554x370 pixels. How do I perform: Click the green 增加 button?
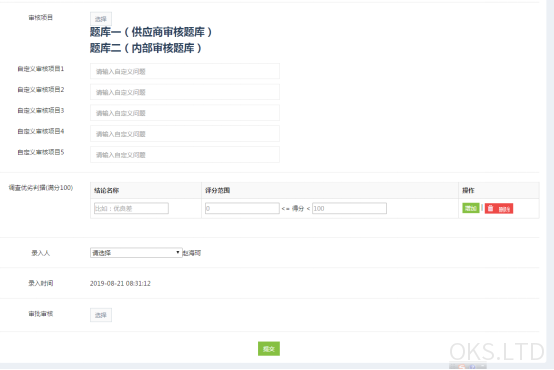pyautogui.click(x=471, y=208)
